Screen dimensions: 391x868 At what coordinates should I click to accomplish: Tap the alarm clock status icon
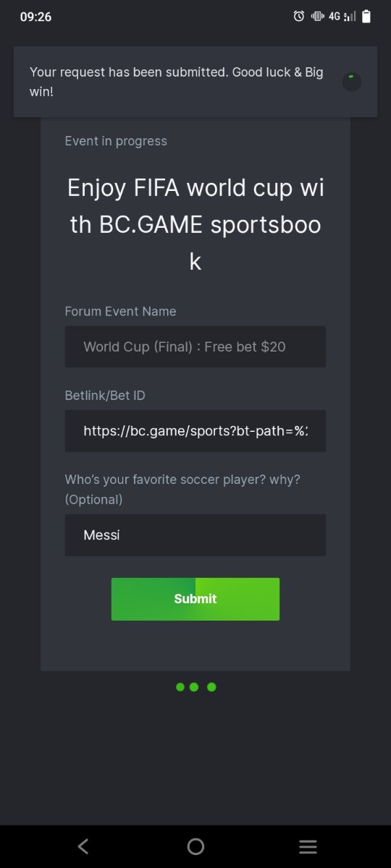tap(298, 16)
